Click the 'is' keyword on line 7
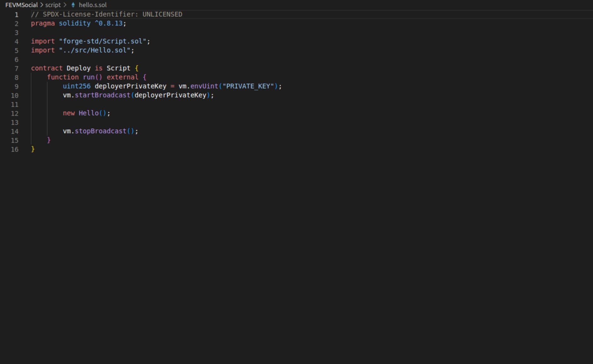Viewport: 593px width, 364px height. (x=99, y=68)
